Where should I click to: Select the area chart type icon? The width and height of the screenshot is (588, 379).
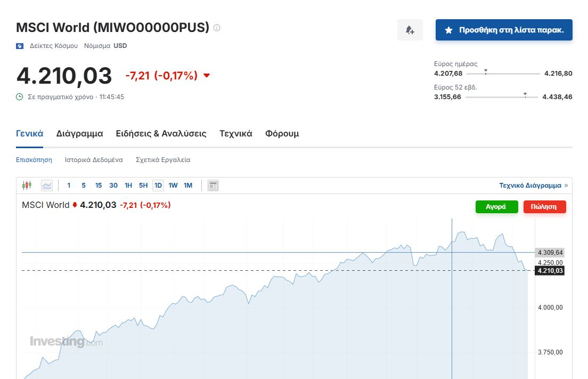tap(47, 186)
